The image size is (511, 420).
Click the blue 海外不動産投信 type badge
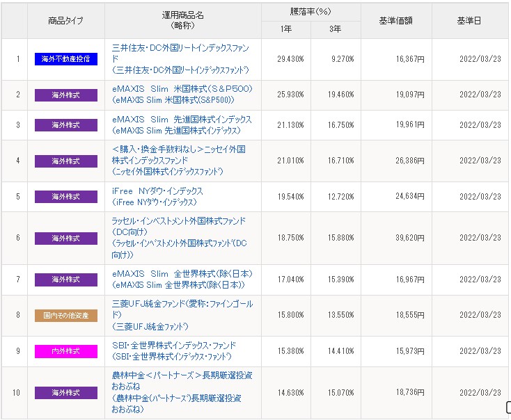tap(66, 59)
